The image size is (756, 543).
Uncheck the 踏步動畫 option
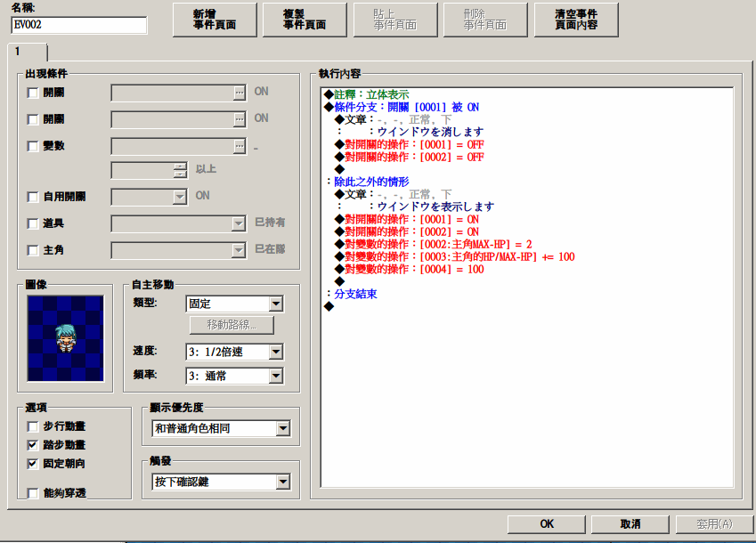coord(33,445)
